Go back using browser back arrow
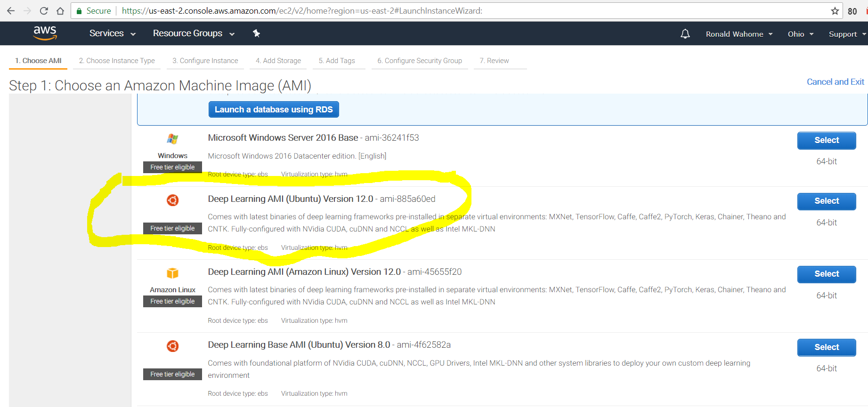868x407 pixels. click(11, 11)
